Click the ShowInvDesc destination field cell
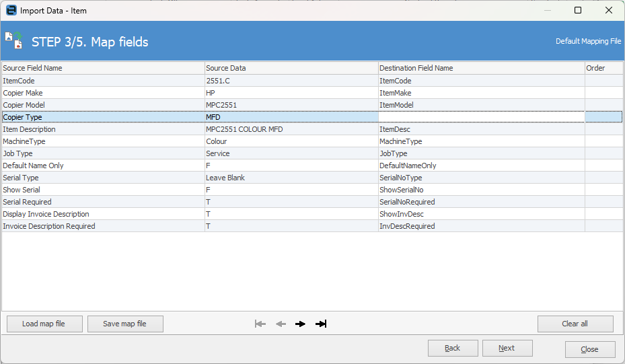The height and width of the screenshot is (364, 625). [482, 214]
